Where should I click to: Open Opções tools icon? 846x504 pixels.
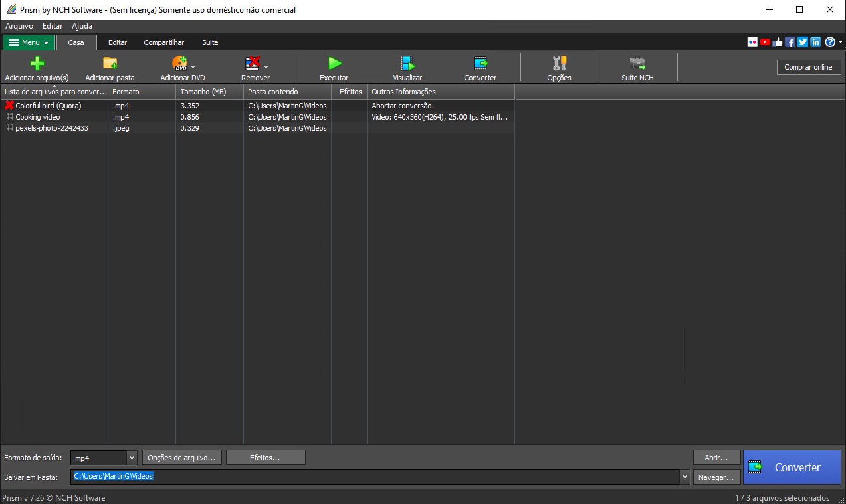pyautogui.click(x=560, y=64)
